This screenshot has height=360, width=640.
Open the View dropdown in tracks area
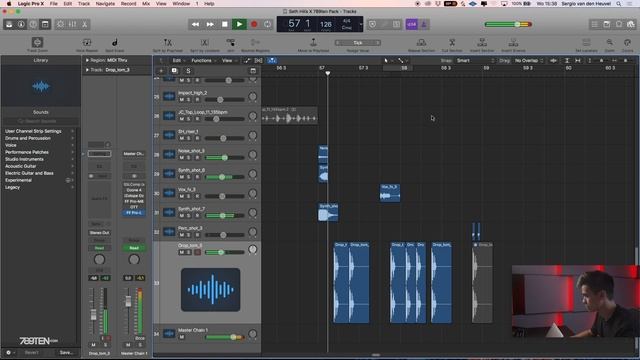(x=229, y=60)
